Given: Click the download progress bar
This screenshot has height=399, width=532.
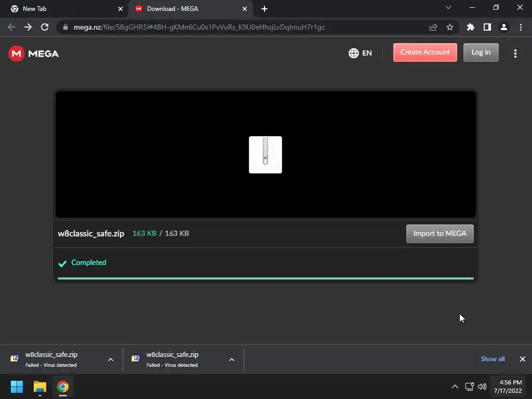Looking at the screenshot, I should [265, 278].
